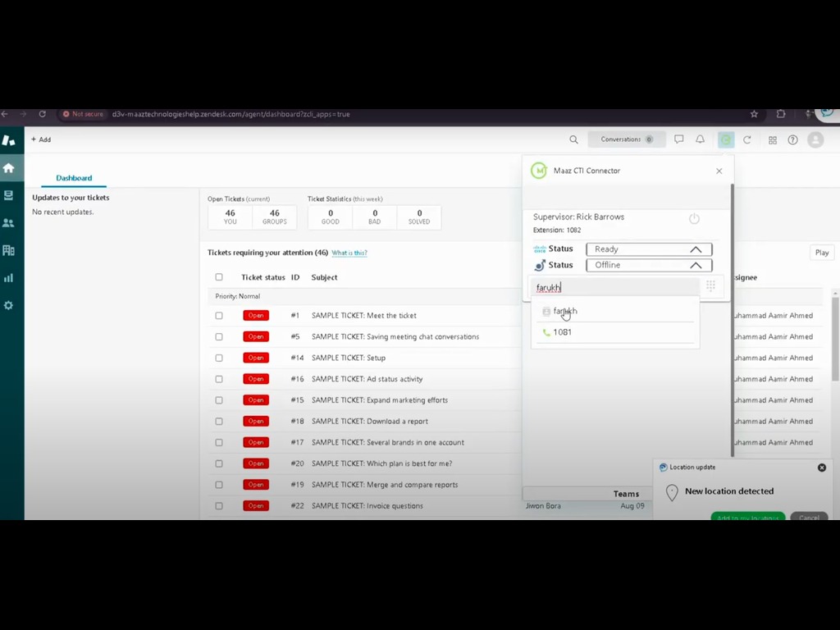Click the dial pad icon in CTI connector
The width and height of the screenshot is (840, 630).
point(710,285)
